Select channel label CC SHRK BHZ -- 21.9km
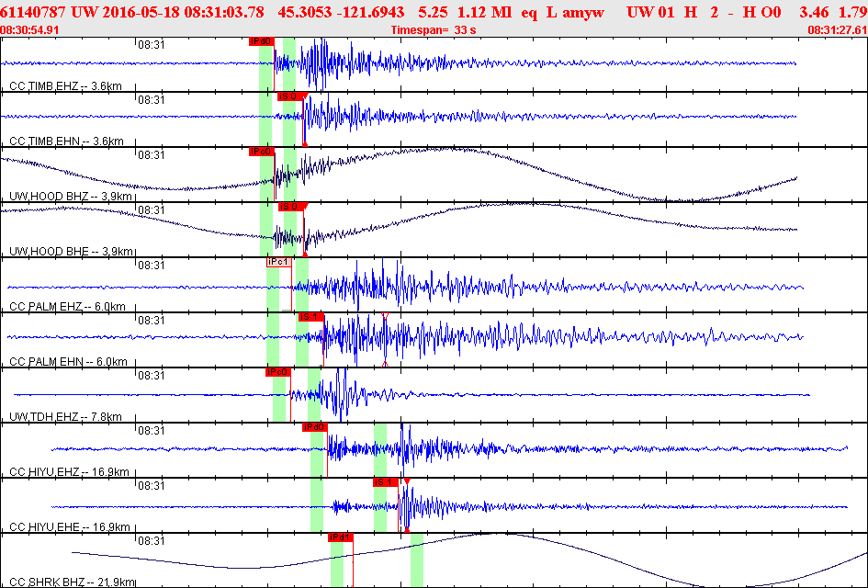 point(72,582)
